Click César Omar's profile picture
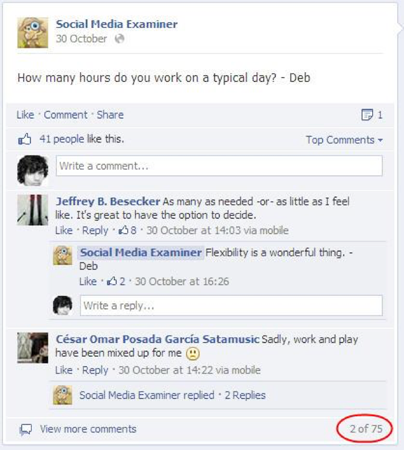The image size is (404, 450). point(33,348)
